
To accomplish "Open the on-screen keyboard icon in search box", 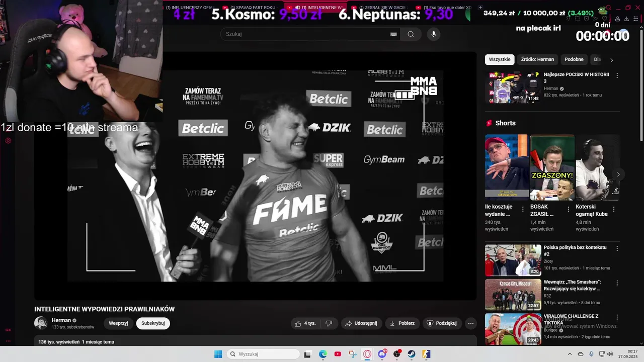I will tap(393, 34).
